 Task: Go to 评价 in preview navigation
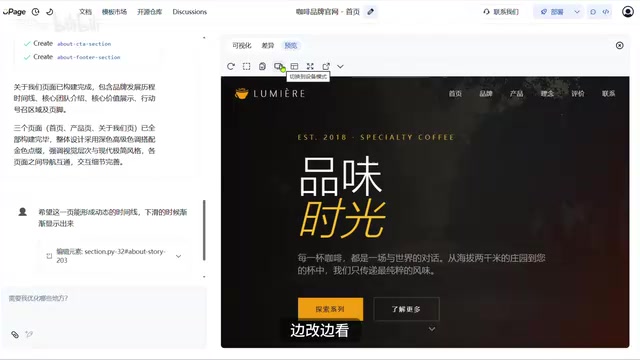click(x=578, y=93)
